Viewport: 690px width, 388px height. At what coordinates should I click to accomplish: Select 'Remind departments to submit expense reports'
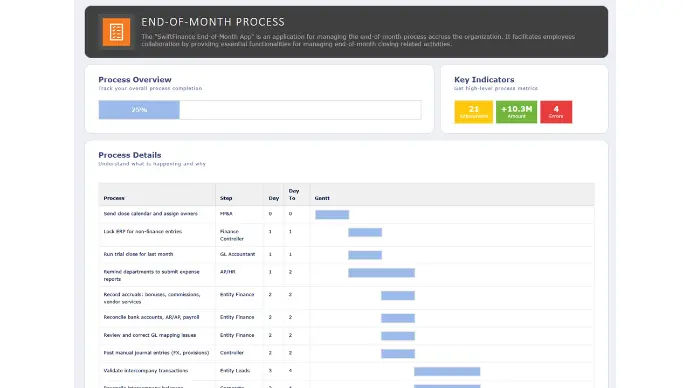[x=151, y=275]
